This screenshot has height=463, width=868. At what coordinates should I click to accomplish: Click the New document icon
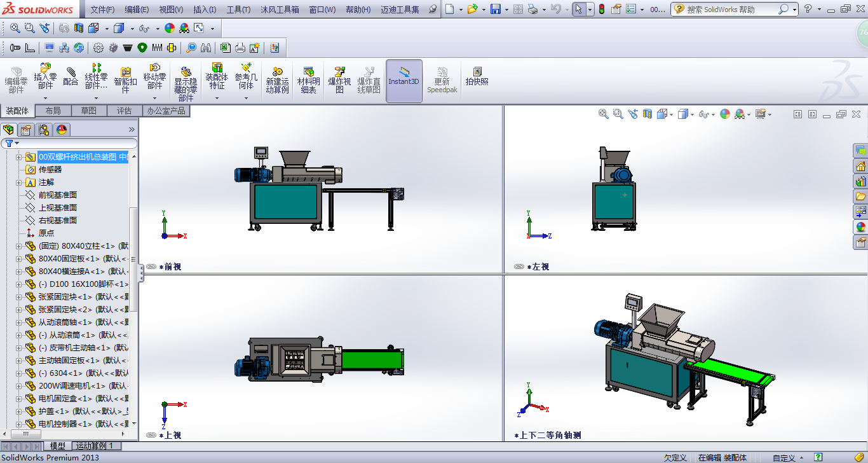[x=450, y=9]
